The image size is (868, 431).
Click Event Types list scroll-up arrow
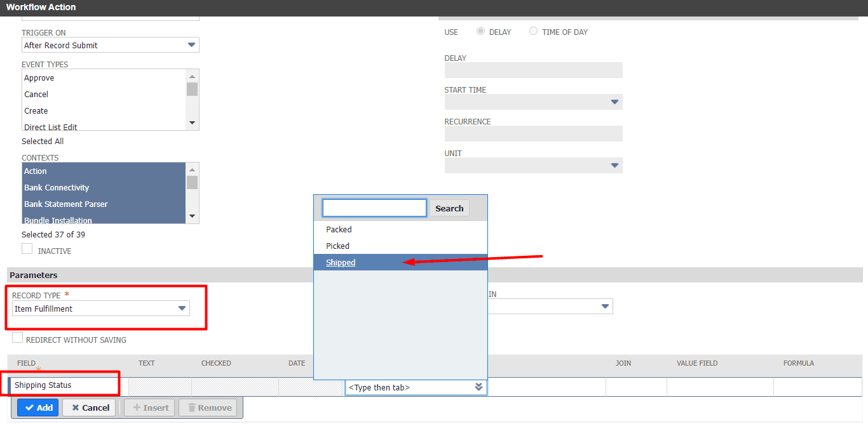click(x=192, y=76)
